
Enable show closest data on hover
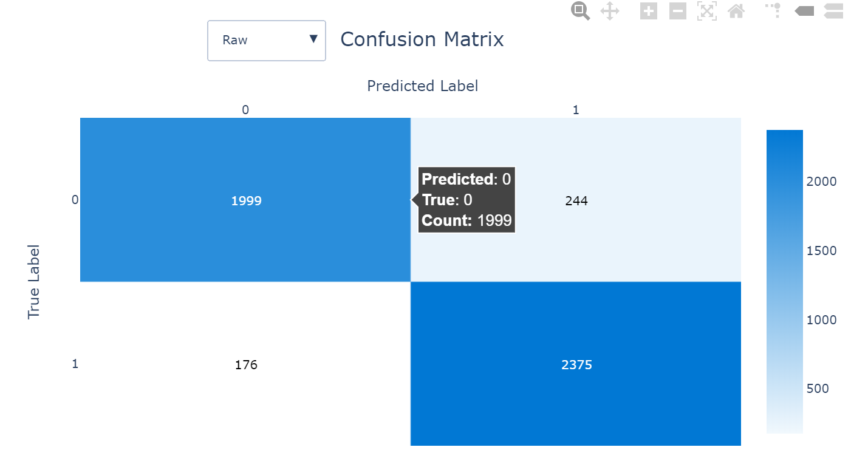804,11
